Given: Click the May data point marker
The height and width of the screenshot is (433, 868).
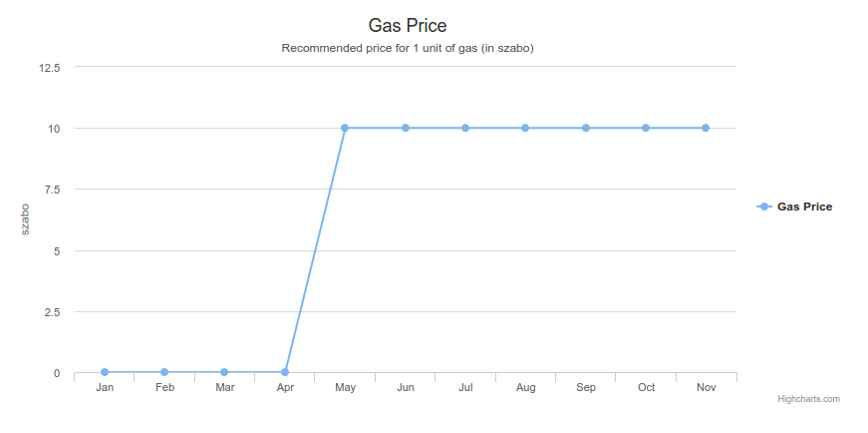Looking at the screenshot, I should pos(345,128).
